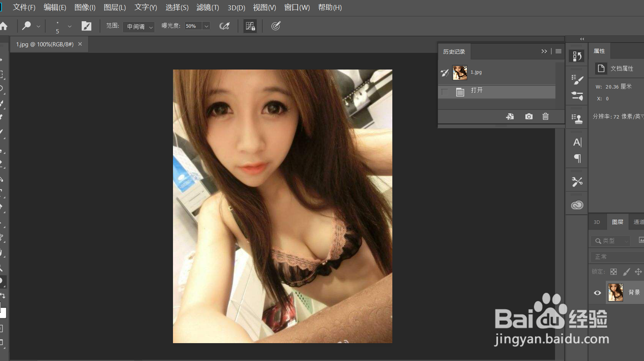The image size is (644, 361).
Task: Open the Brush Settings dock icon
Action: [577, 79]
